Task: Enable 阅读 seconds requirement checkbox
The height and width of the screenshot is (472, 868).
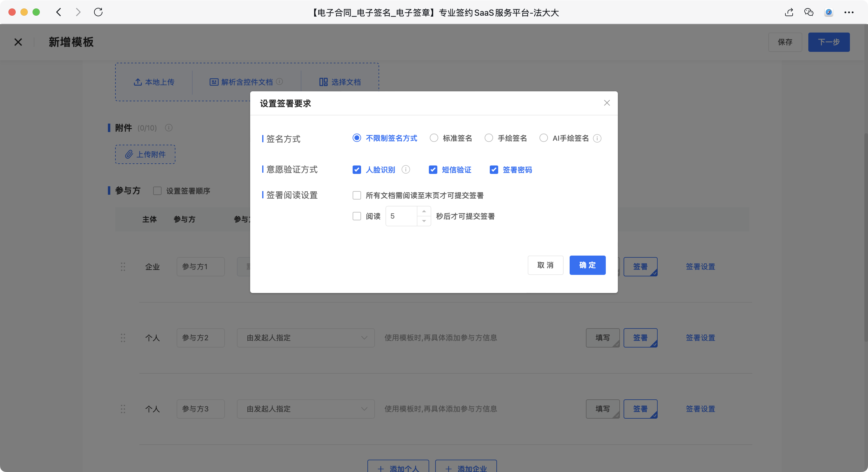Action: [x=357, y=216]
